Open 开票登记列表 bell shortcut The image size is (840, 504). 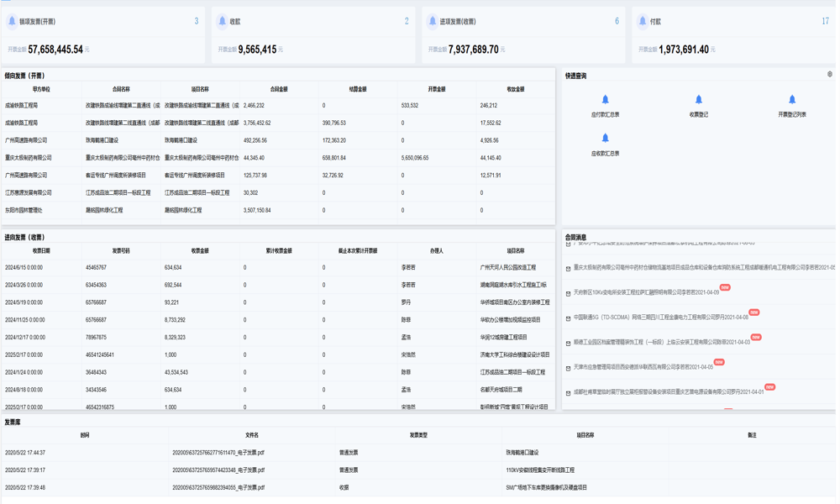[x=791, y=100]
